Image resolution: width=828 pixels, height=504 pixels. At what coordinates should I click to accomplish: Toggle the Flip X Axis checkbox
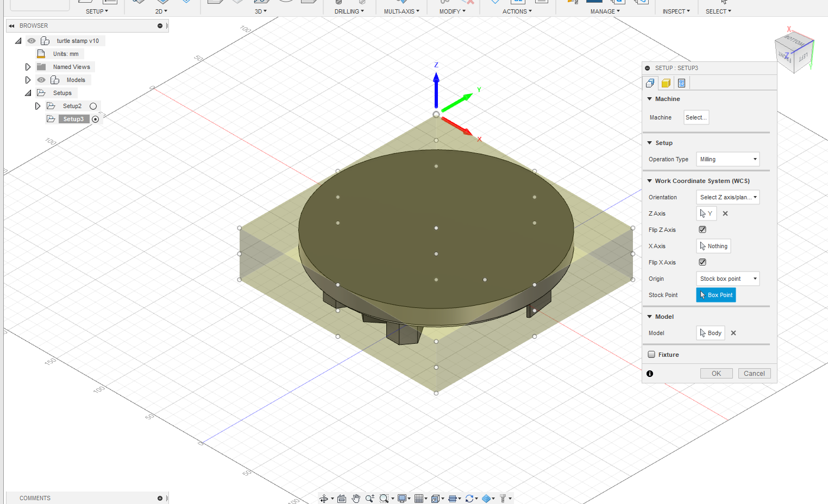[x=702, y=262]
